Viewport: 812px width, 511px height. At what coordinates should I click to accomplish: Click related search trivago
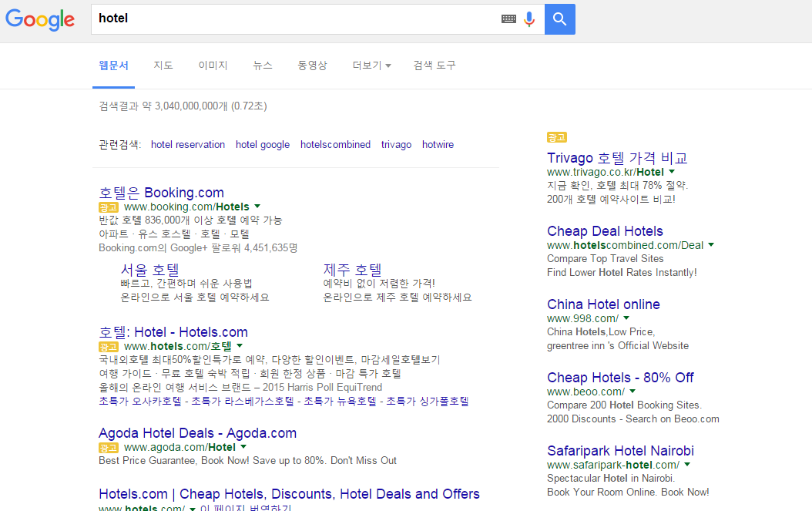[396, 145]
